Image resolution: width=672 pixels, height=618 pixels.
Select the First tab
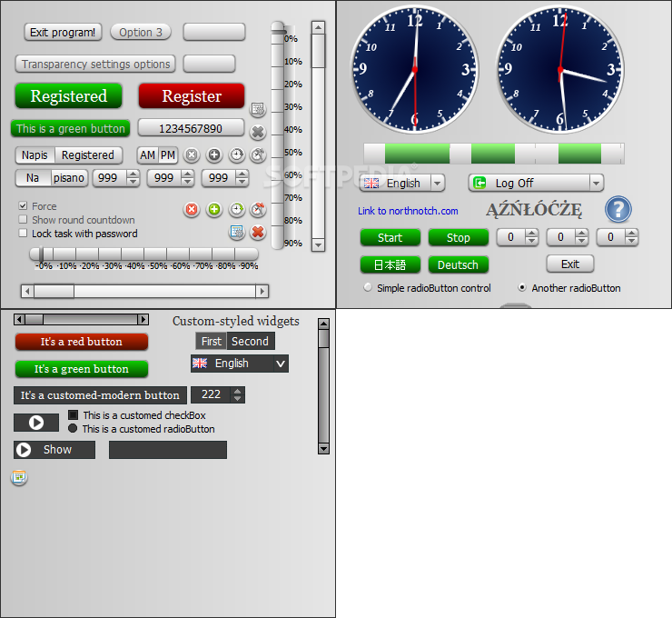(x=212, y=342)
